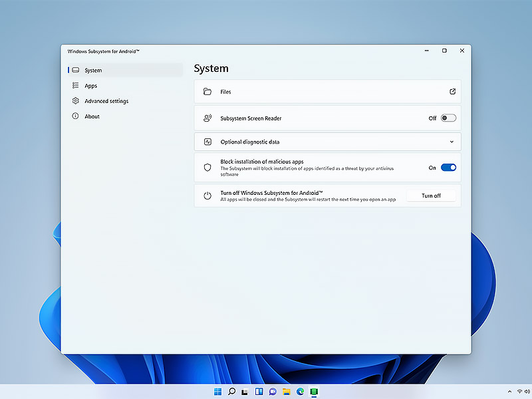Click the volume speaker tray icon
The image size is (532, 399).
click(x=527, y=392)
